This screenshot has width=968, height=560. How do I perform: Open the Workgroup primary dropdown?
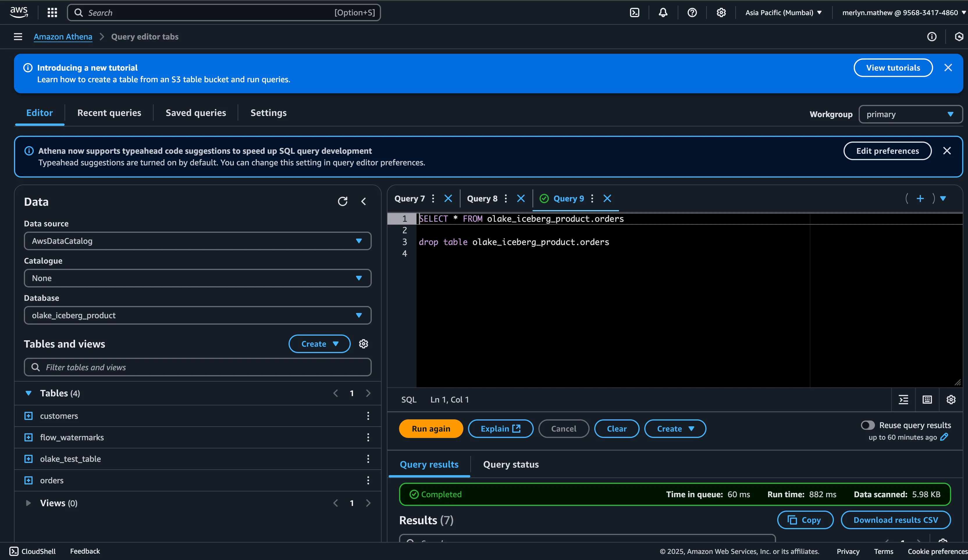[910, 114]
